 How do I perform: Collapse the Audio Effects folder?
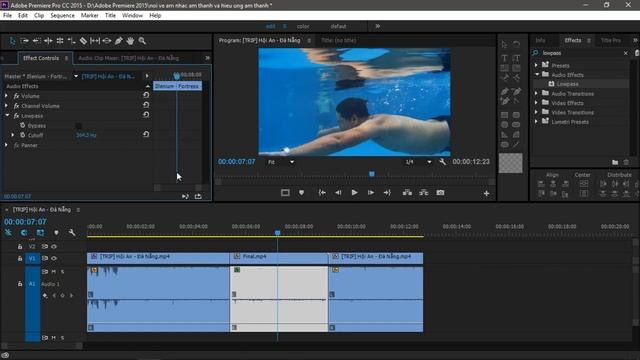click(537, 74)
